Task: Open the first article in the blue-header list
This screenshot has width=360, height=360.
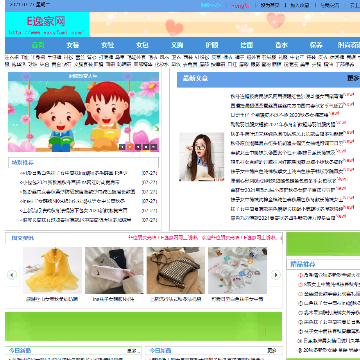Action: coord(287,96)
